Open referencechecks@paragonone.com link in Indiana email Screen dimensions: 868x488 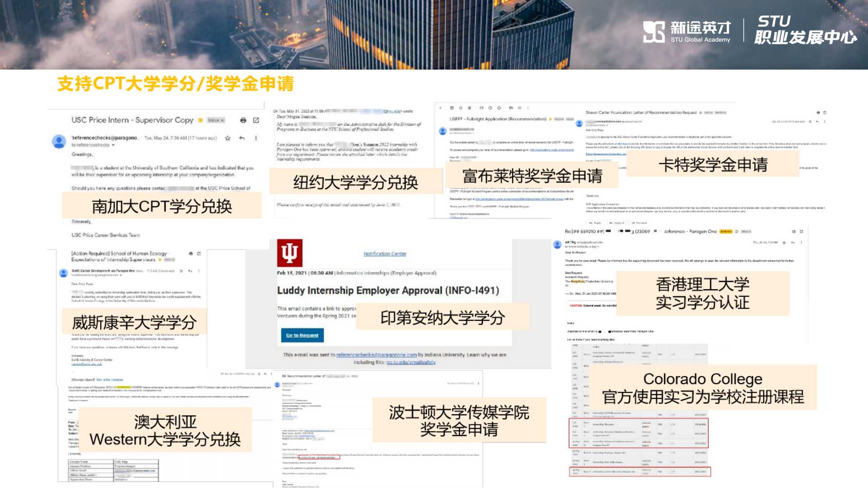coord(377,355)
